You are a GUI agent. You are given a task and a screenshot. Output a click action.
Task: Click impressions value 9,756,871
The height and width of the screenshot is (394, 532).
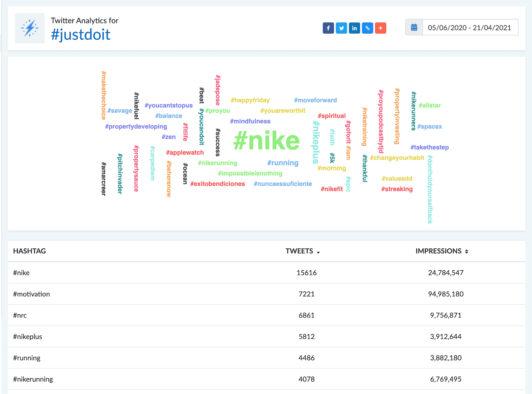446,315
